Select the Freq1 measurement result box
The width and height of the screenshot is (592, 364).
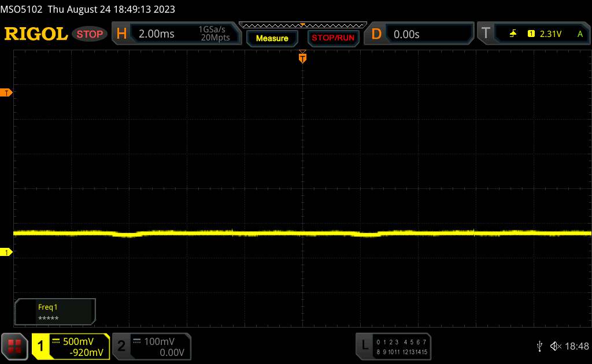[55, 312]
